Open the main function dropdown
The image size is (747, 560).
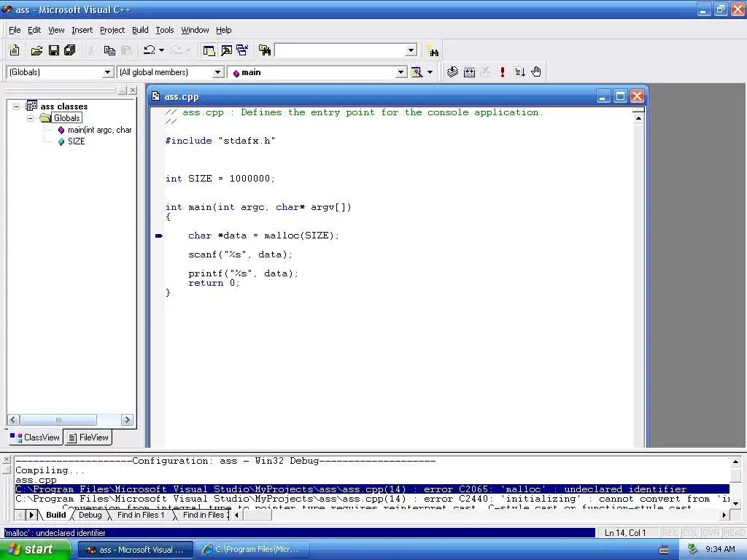point(401,72)
